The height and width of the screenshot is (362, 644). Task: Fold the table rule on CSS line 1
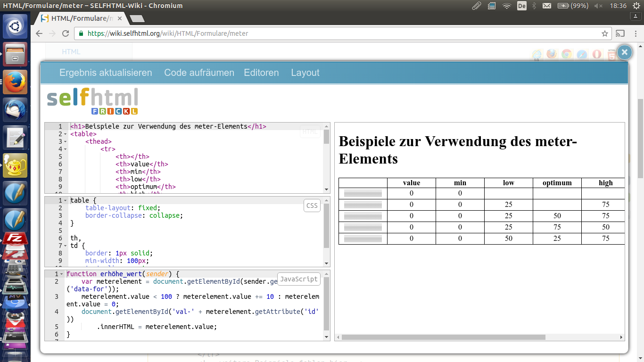65,201
